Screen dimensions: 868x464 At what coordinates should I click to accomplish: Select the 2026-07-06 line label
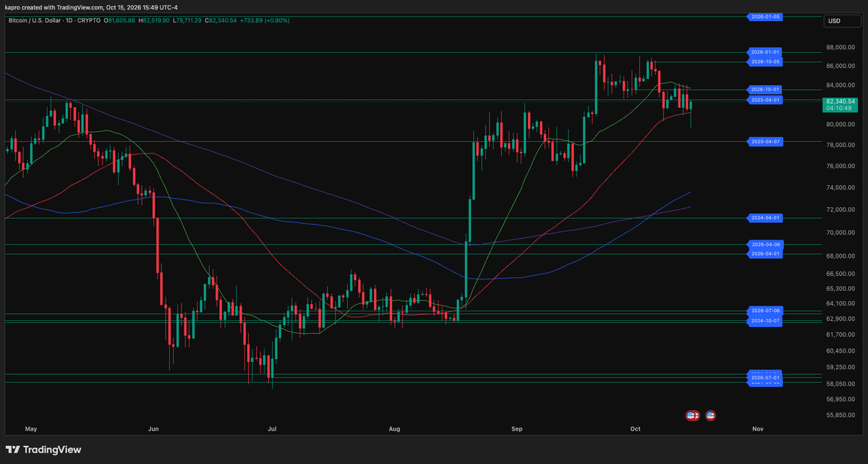pos(765,311)
